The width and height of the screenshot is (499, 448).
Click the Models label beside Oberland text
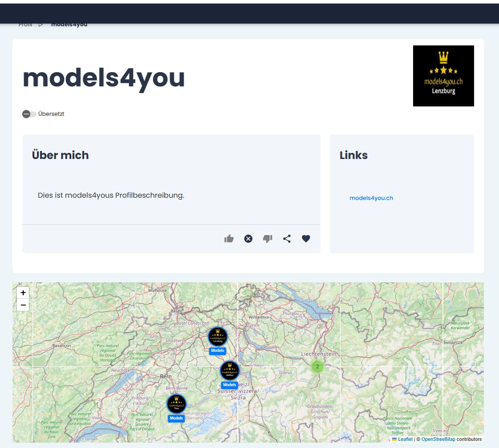point(176,419)
